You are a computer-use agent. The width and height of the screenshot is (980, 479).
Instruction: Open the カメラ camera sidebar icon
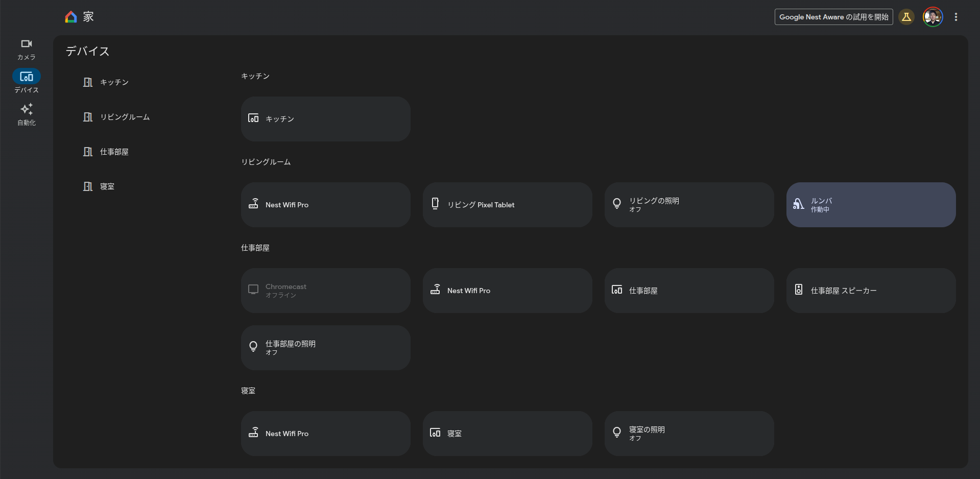click(27, 44)
